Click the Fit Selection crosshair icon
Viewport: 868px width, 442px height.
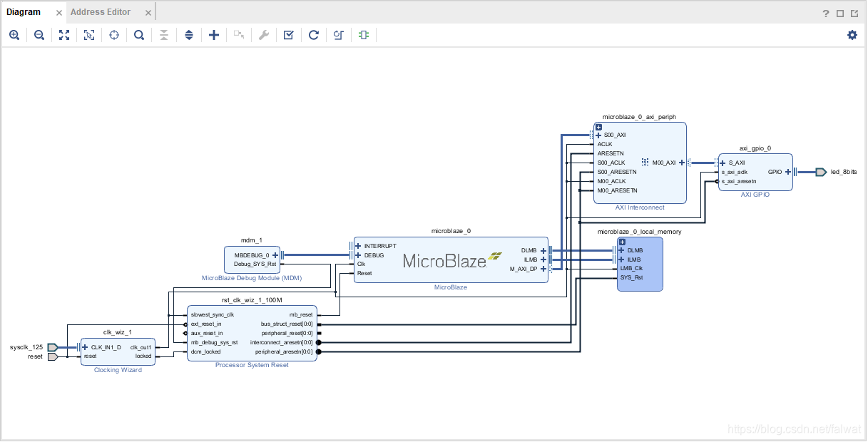pyautogui.click(x=114, y=35)
